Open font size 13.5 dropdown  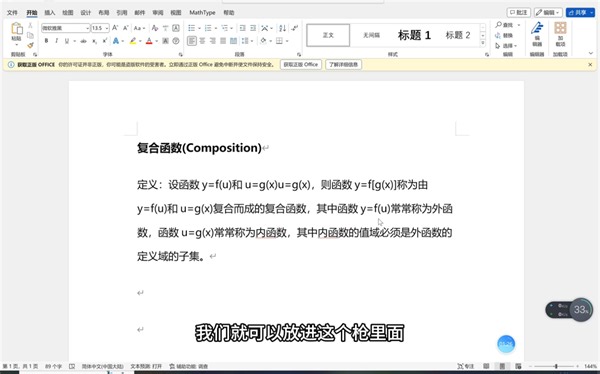coord(107,28)
